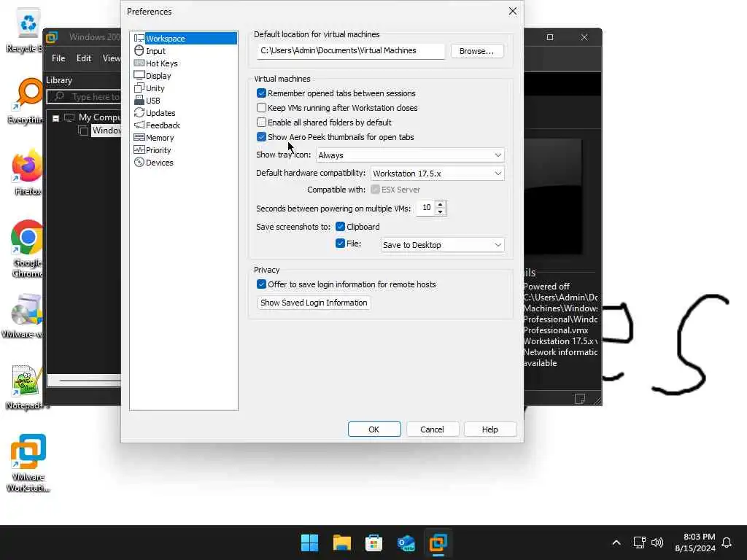Click the Feedback megaphone icon
This screenshot has height=560, width=747.
(139, 125)
